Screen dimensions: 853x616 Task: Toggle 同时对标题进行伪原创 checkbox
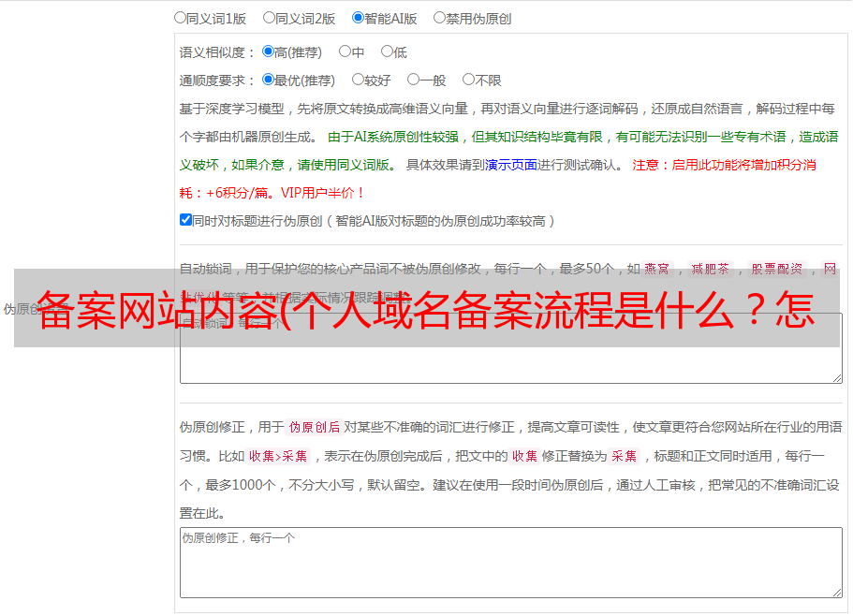tap(185, 220)
